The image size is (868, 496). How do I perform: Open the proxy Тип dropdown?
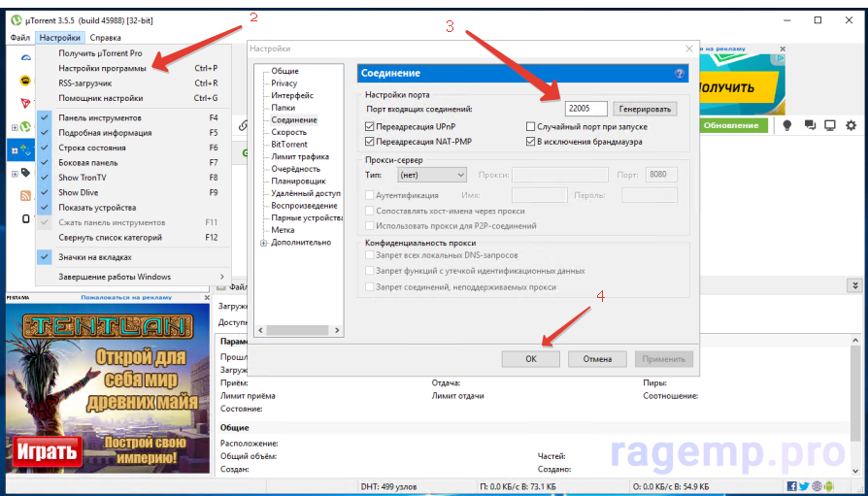click(432, 175)
